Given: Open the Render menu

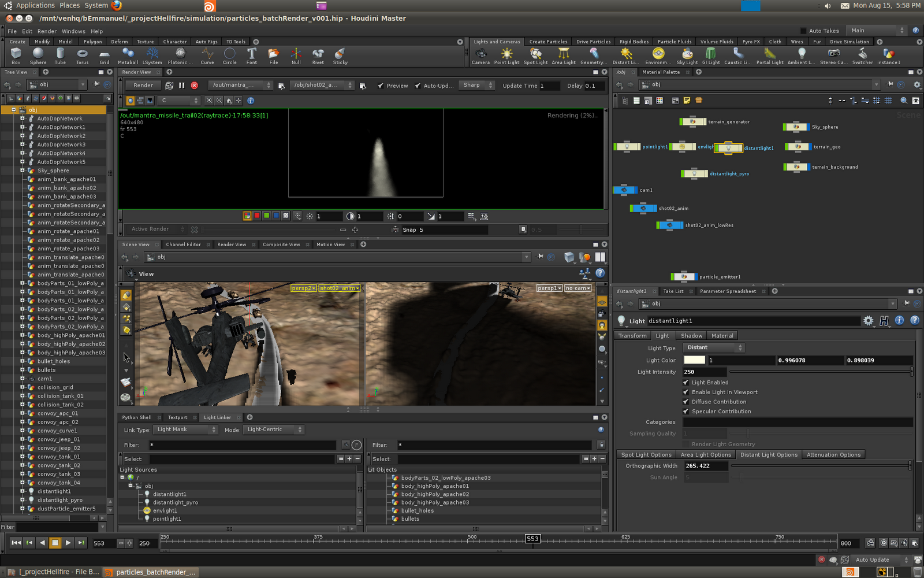Looking at the screenshot, I should click(47, 31).
